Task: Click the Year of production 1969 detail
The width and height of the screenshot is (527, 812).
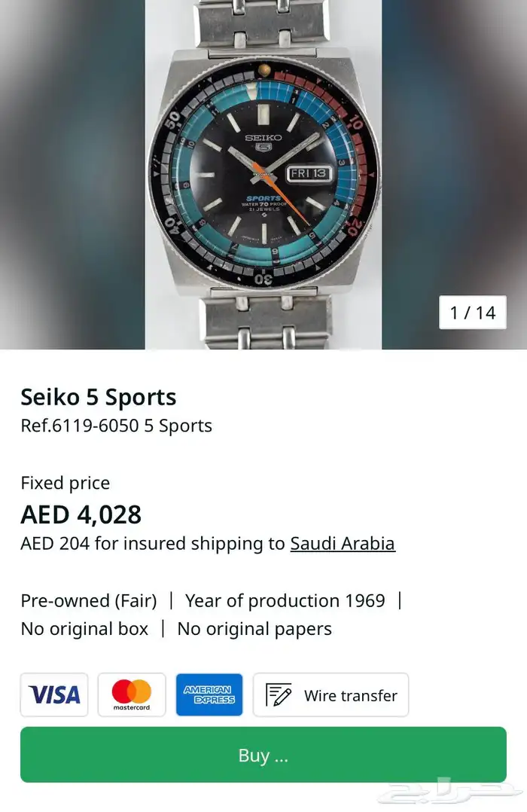Action: tap(285, 600)
